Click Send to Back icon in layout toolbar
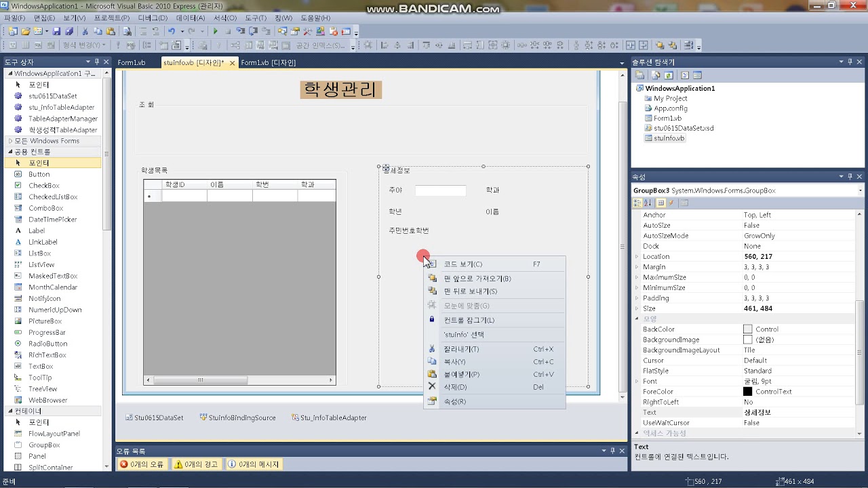 (x=672, y=45)
